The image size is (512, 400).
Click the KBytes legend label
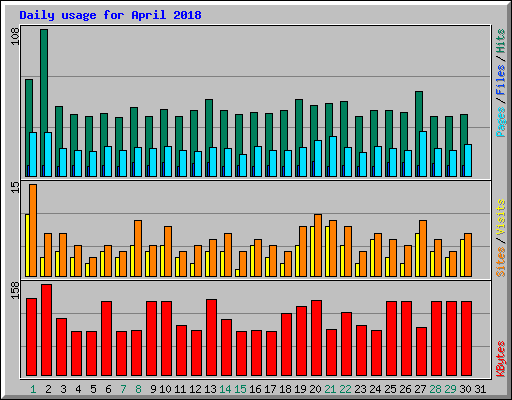pos(500,359)
